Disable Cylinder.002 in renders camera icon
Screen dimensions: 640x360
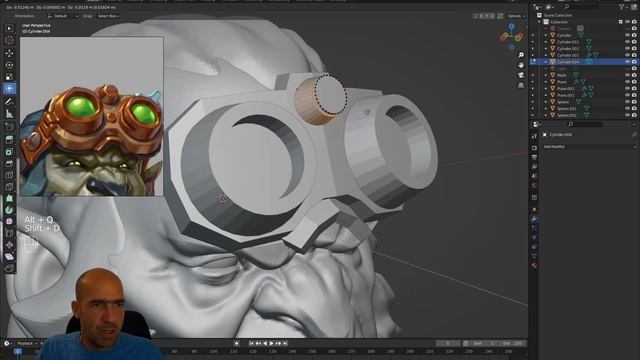[634, 49]
